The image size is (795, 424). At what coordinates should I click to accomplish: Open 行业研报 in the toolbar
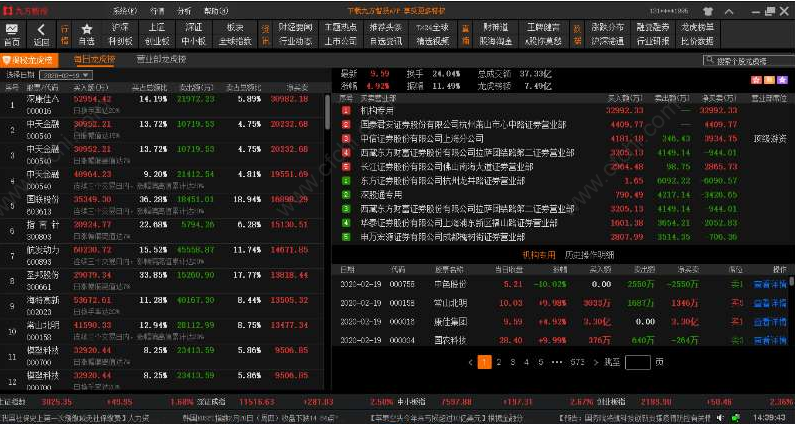[x=653, y=42]
